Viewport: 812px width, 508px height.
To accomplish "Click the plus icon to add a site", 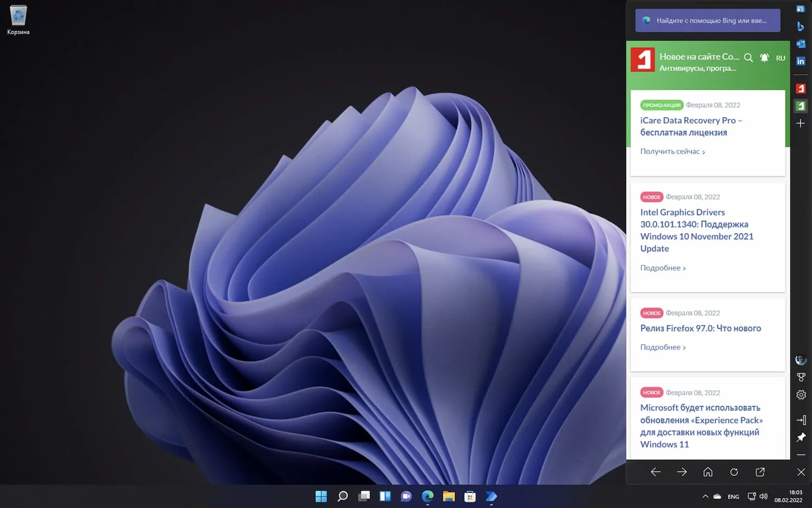I will pos(801,123).
